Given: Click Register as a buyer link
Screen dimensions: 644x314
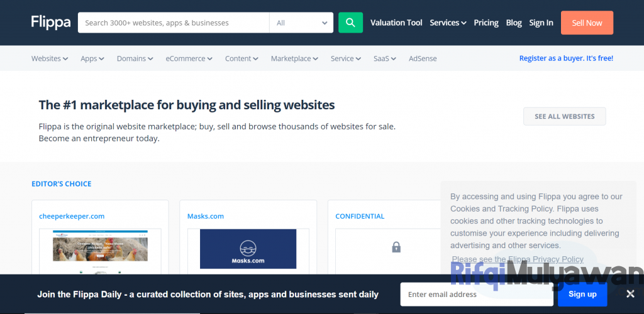Looking at the screenshot, I should [x=566, y=58].
